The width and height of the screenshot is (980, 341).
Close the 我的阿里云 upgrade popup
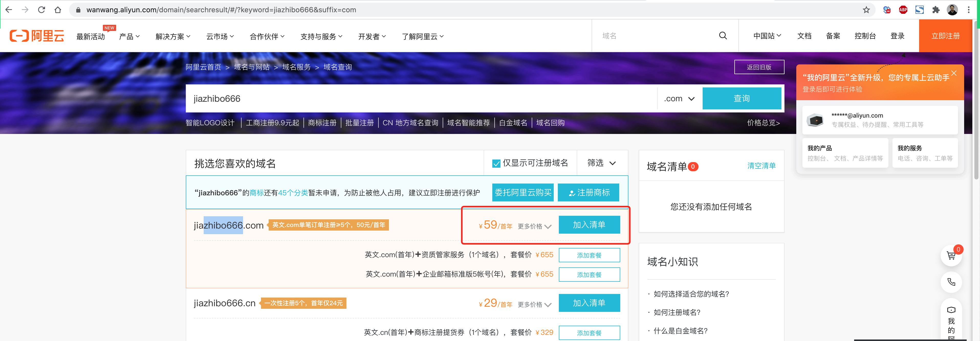click(954, 73)
